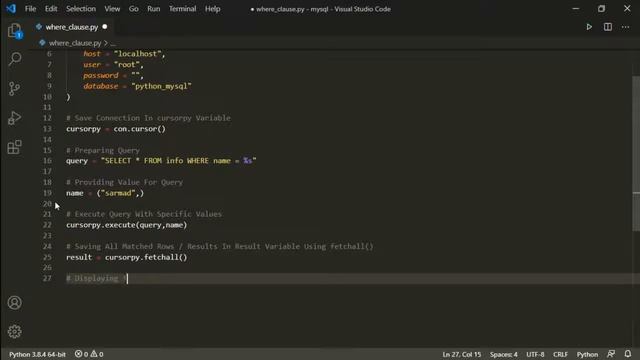Click the warnings count in status bar
640x360 pixels.
coord(97,354)
